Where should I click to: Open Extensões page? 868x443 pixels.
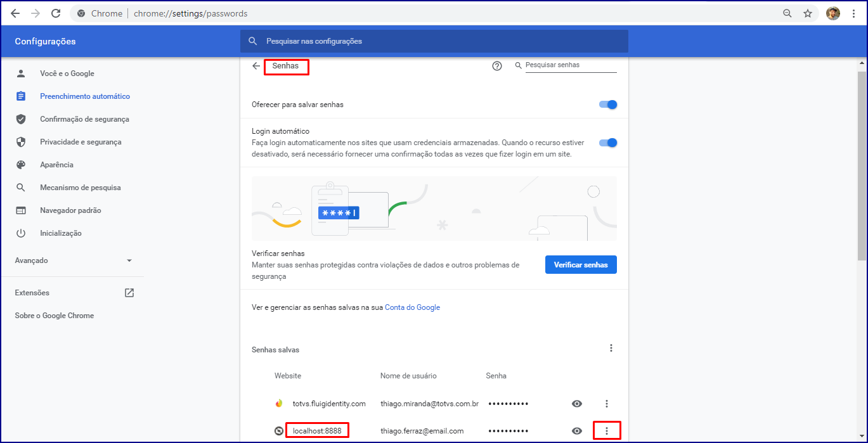click(x=32, y=293)
